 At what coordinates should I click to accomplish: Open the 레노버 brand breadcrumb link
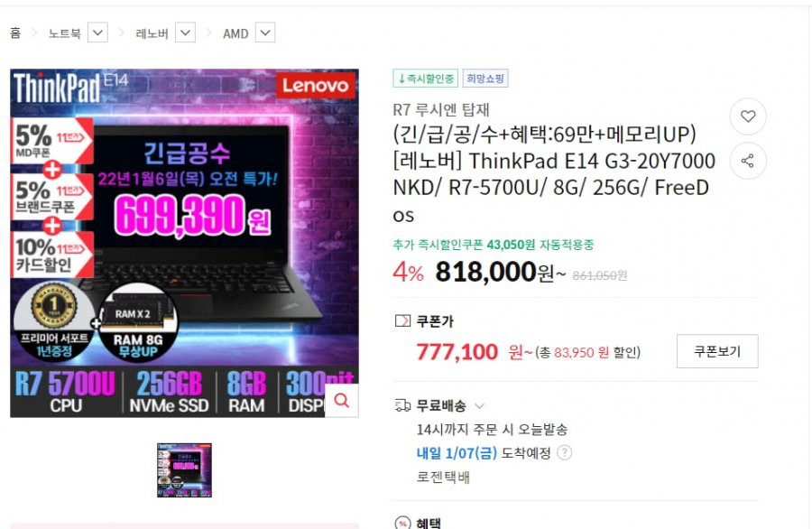(x=152, y=33)
